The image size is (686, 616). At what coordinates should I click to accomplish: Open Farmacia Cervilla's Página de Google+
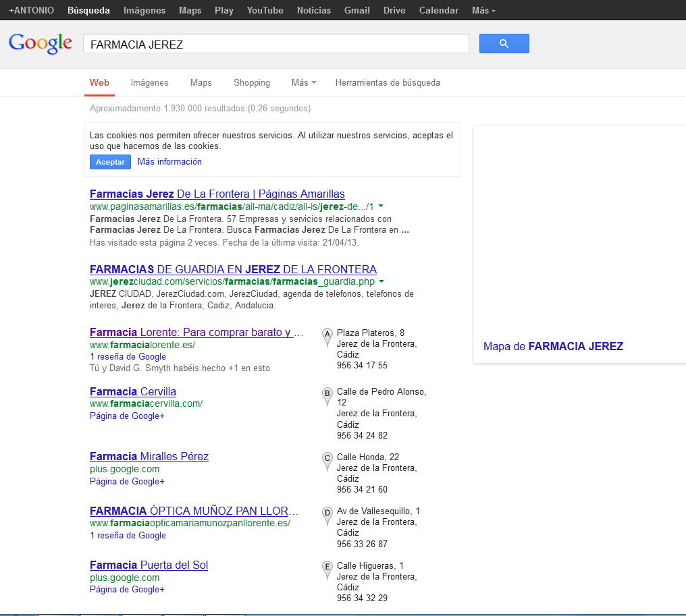(x=127, y=416)
